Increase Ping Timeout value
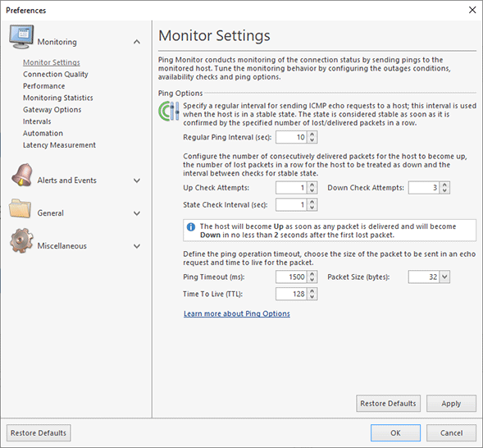This screenshot has height=448, width=483. click(x=312, y=274)
